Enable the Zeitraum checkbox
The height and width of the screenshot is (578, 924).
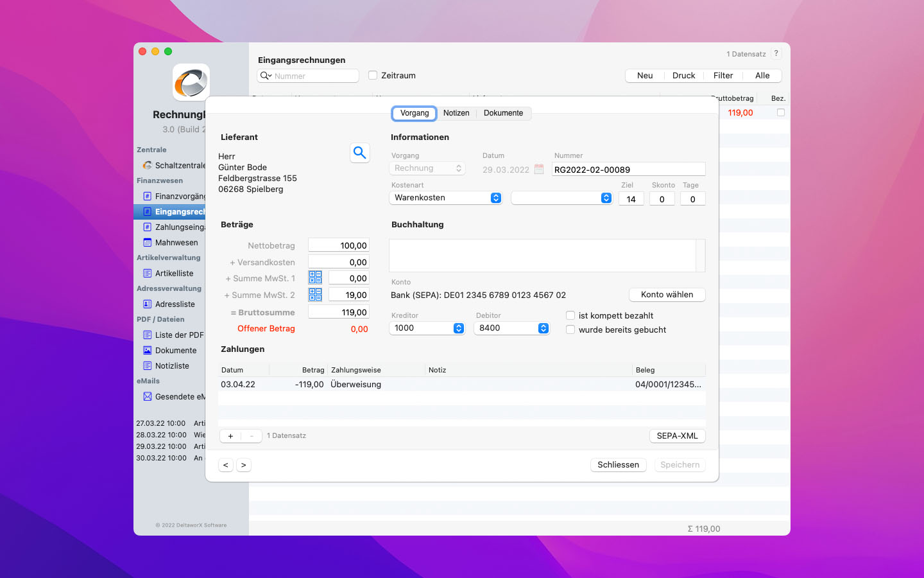[373, 75]
